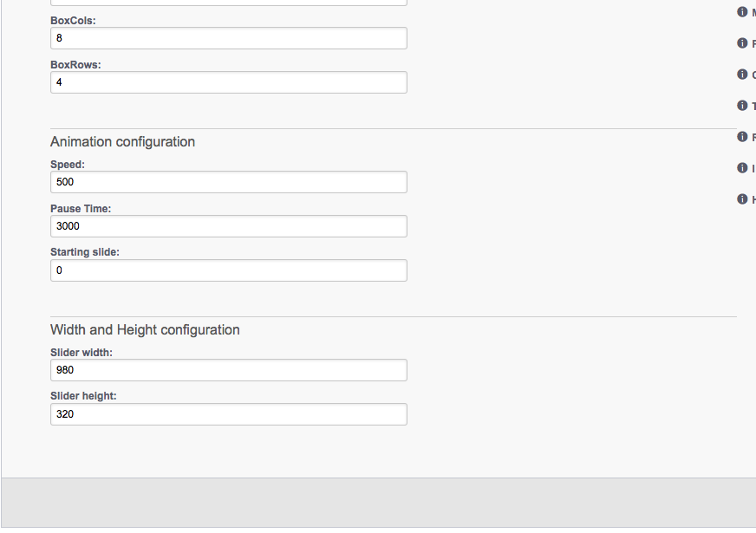Click the Animation configuration heading
This screenshot has width=756, height=533.
pyautogui.click(x=122, y=141)
